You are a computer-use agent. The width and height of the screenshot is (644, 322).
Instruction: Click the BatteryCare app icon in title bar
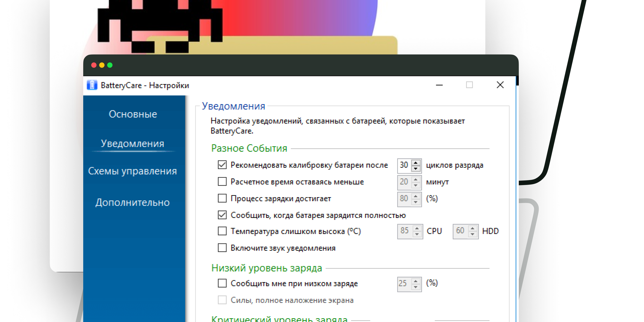click(92, 85)
